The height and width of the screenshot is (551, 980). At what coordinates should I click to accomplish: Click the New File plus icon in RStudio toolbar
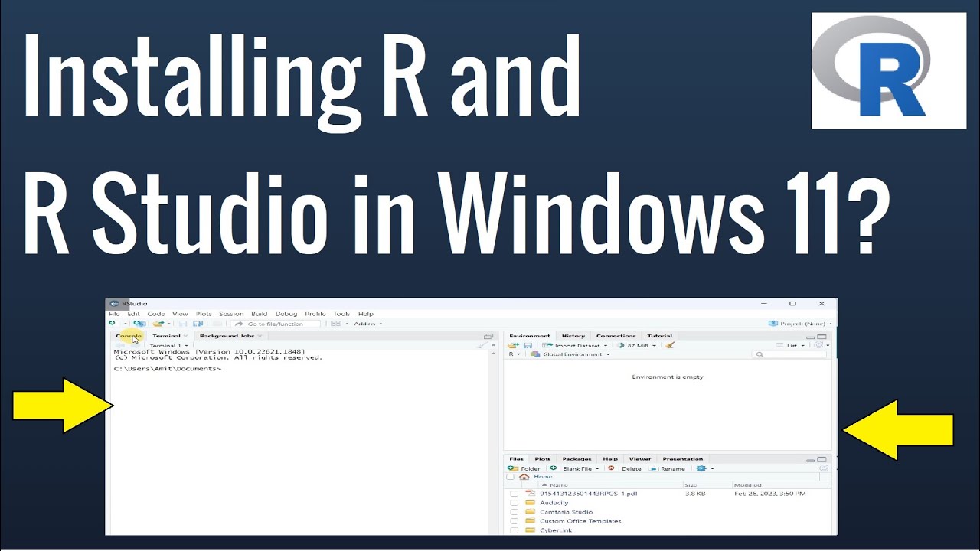click(x=112, y=324)
